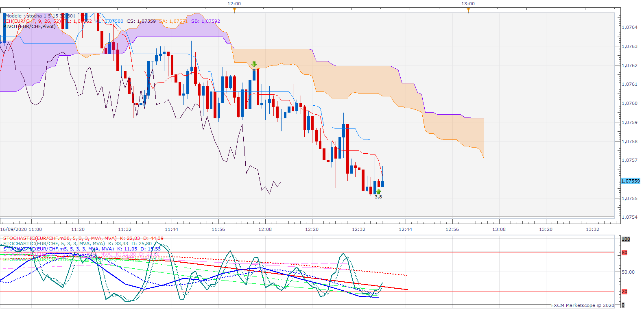
Task: Click the 12:56 time axis label
Action: pos(452,229)
